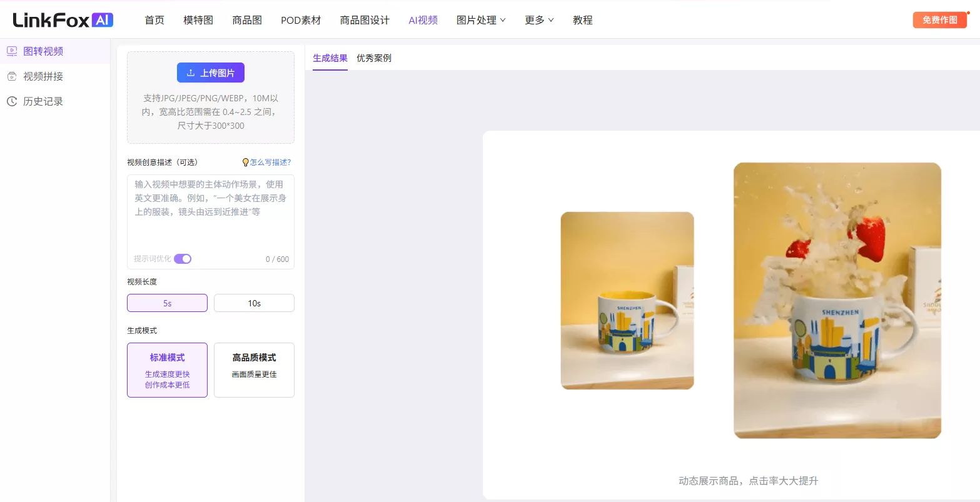Click the 免费作图 button

point(939,20)
